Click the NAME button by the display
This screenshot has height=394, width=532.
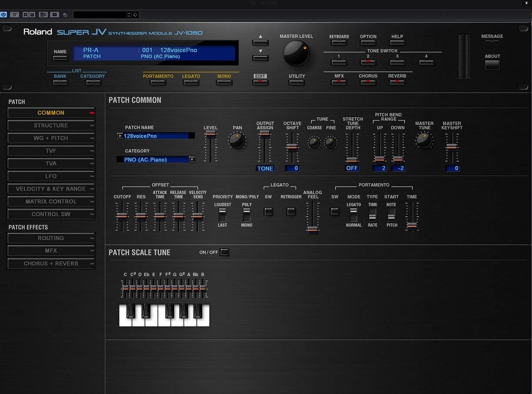click(x=60, y=57)
